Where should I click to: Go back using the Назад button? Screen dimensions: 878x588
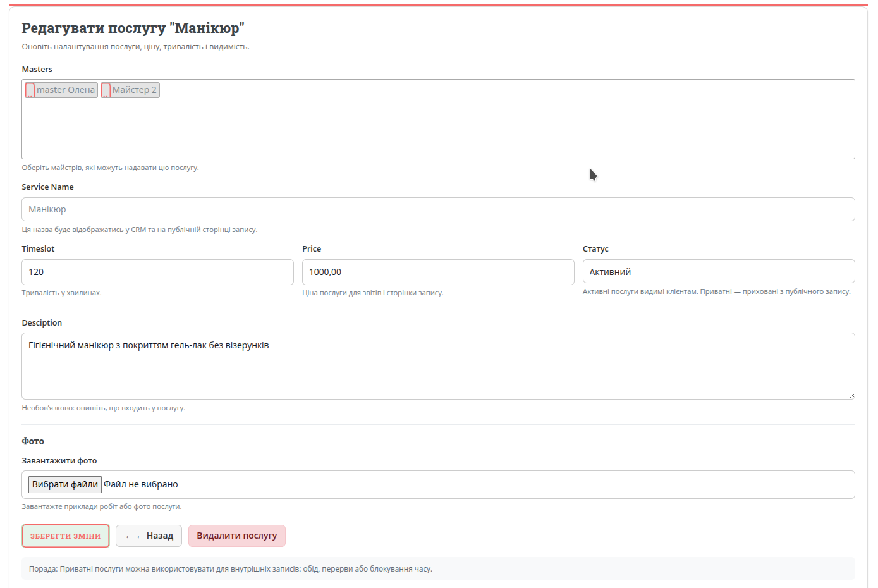click(149, 536)
